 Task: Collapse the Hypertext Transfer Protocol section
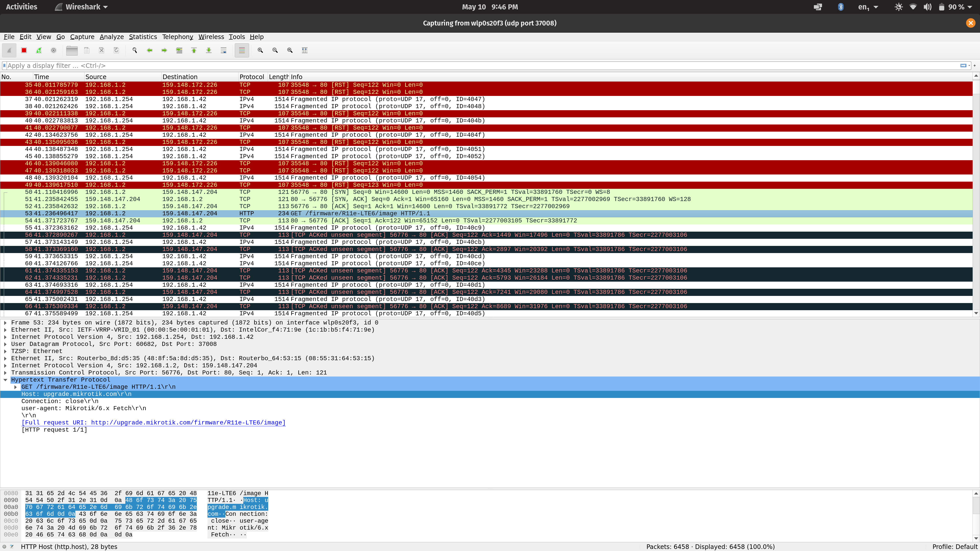coord(5,380)
